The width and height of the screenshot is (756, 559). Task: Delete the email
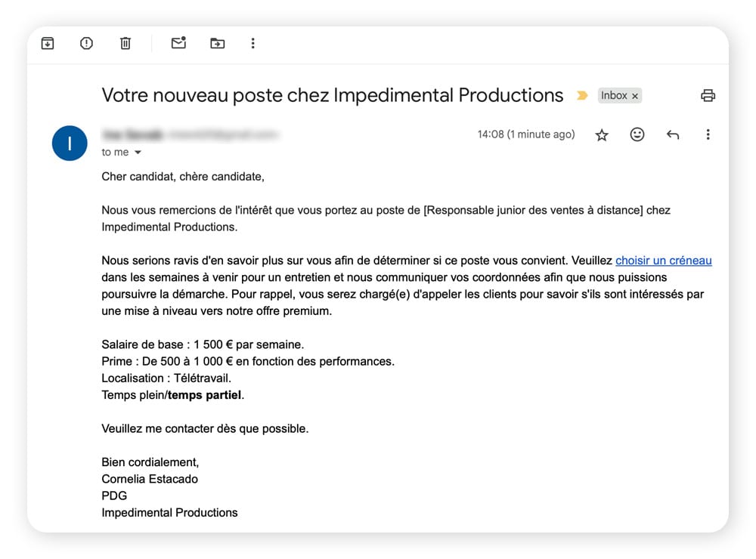click(125, 44)
